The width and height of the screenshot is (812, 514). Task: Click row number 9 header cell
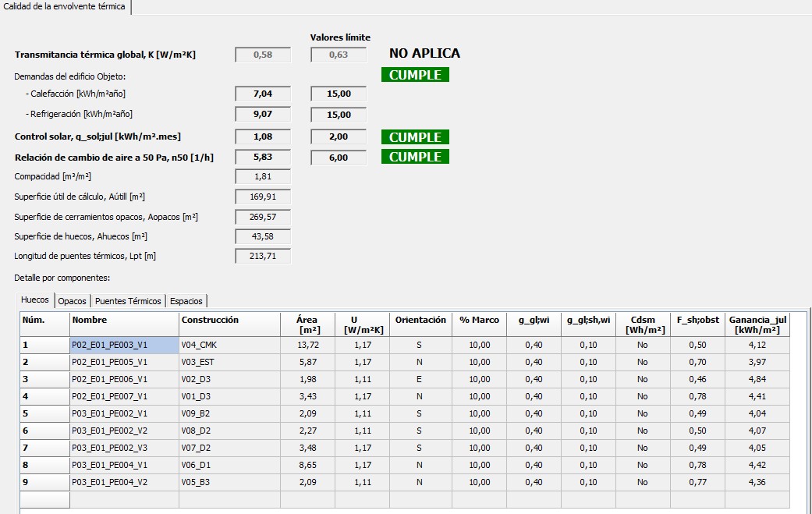44,482
